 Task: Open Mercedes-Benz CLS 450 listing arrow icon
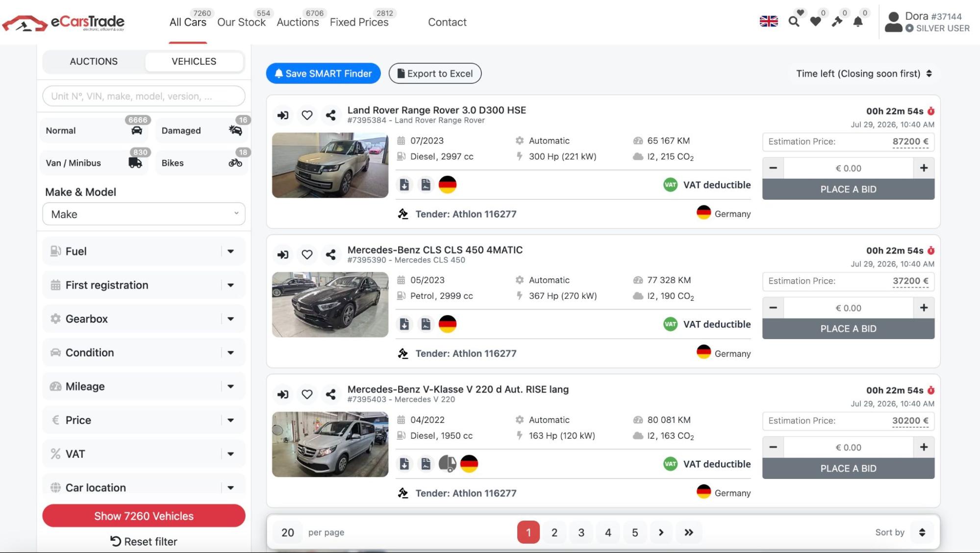283,255
